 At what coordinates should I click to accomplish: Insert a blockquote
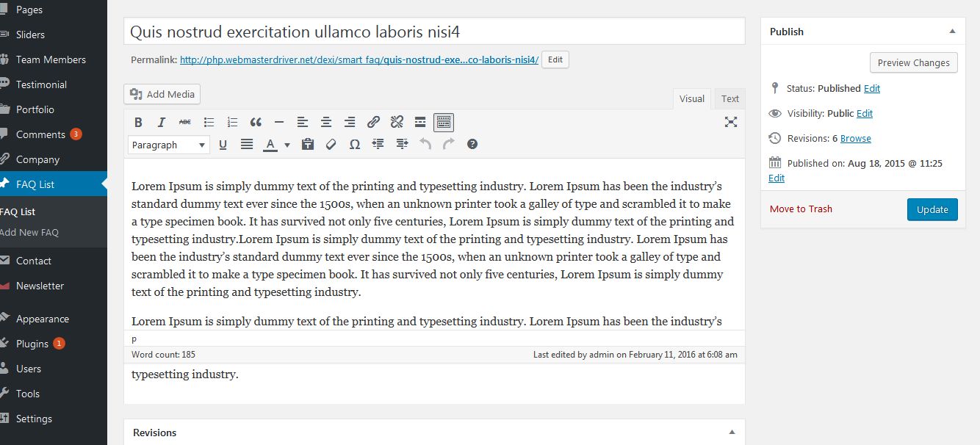(x=256, y=122)
